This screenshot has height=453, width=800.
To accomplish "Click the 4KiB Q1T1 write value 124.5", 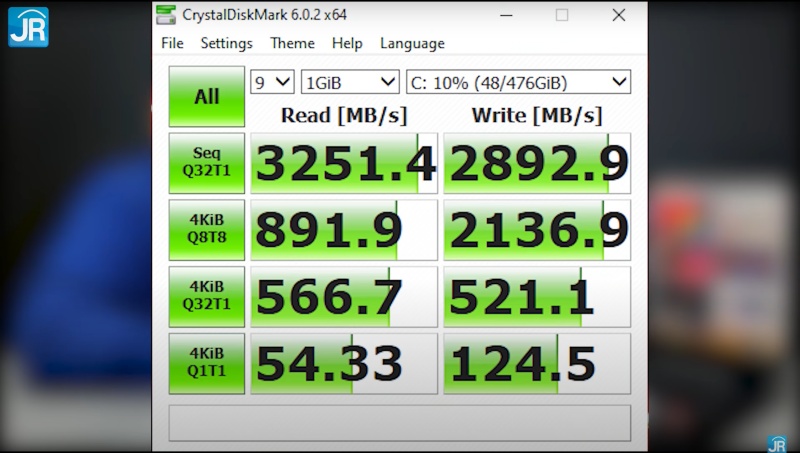I will point(537,364).
